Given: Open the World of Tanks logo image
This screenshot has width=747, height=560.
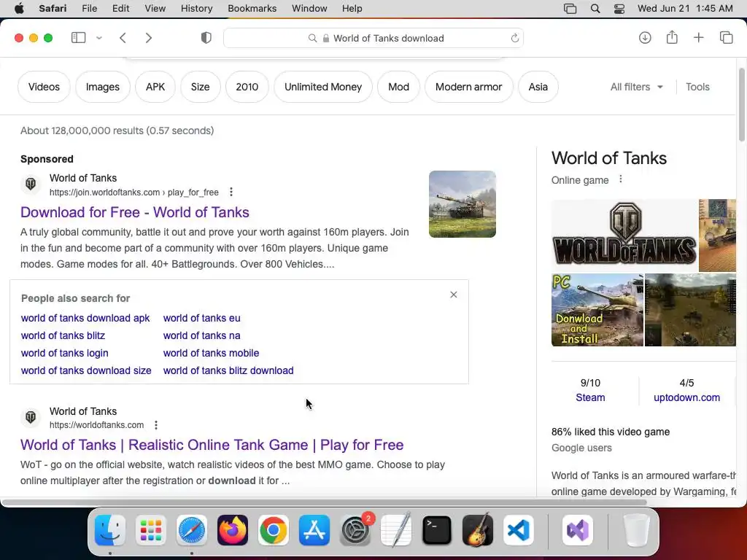Looking at the screenshot, I should tap(624, 235).
